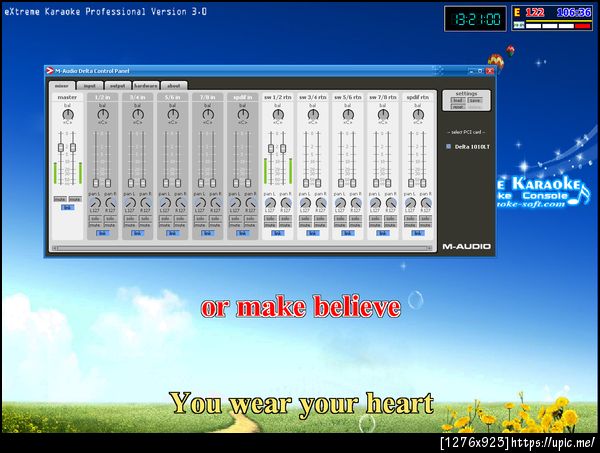Click the M-Audio logo in the title bar
600x453 pixels.
coord(50,71)
